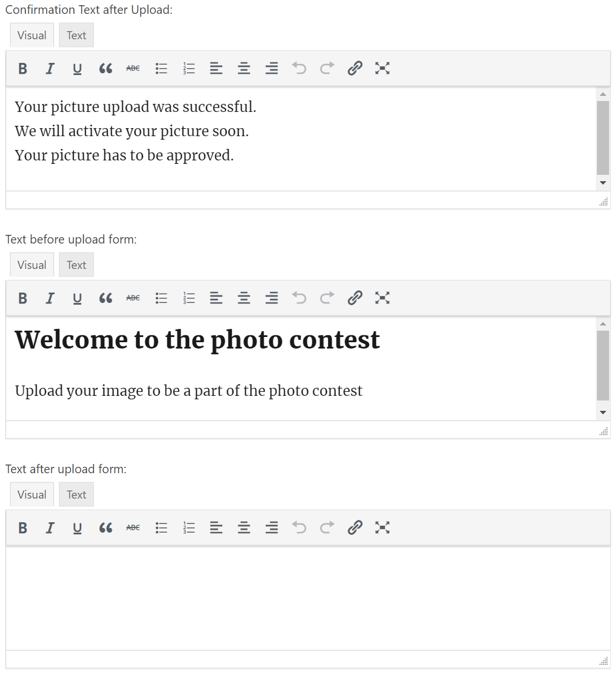Click scrollbar up arrow in Confirmation Text editor
This screenshot has height=674, width=616.
[603, 94]
